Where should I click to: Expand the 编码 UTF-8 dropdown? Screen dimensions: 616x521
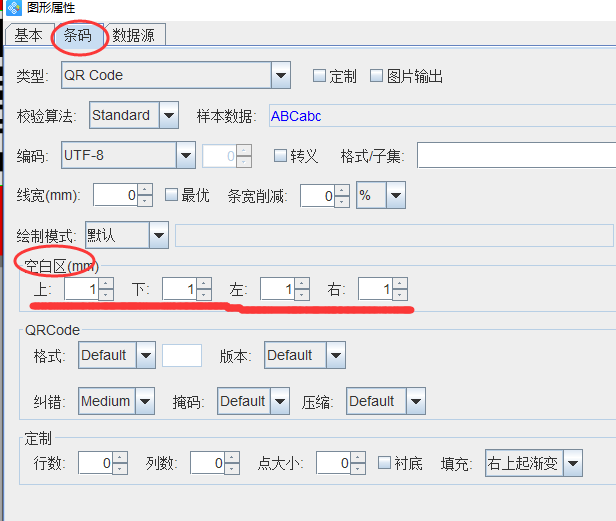[185, 155]
